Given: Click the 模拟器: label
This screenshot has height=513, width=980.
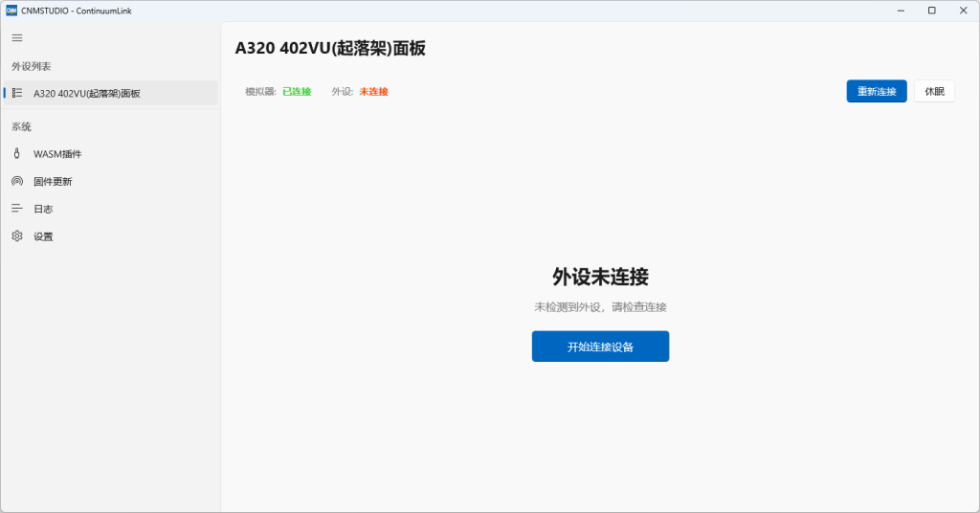Looking at the screenshot, I should (260, 92).
